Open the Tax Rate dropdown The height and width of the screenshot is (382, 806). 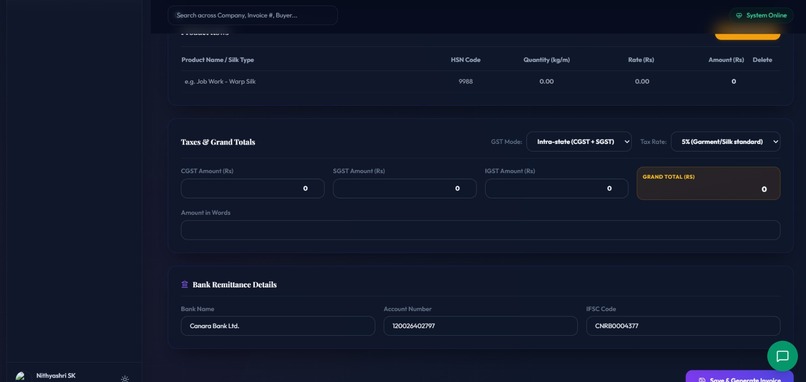click(x=725, y=141)
